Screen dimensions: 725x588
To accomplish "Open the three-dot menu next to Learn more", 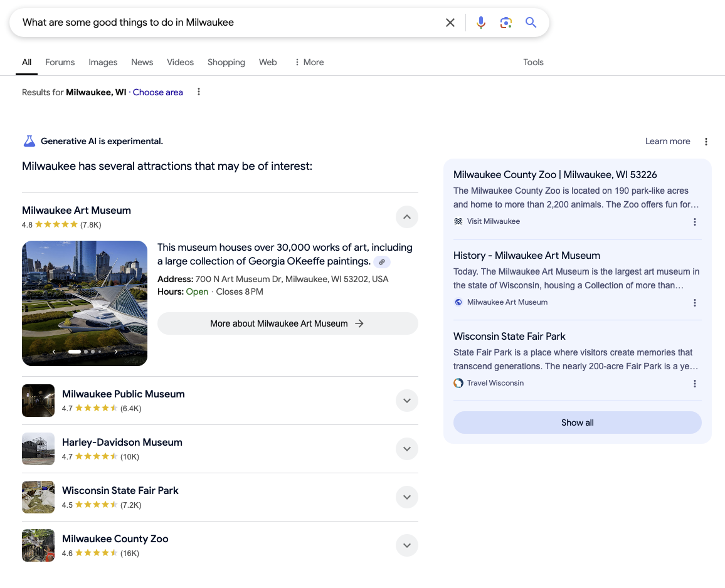I will (x=706, y=141).
